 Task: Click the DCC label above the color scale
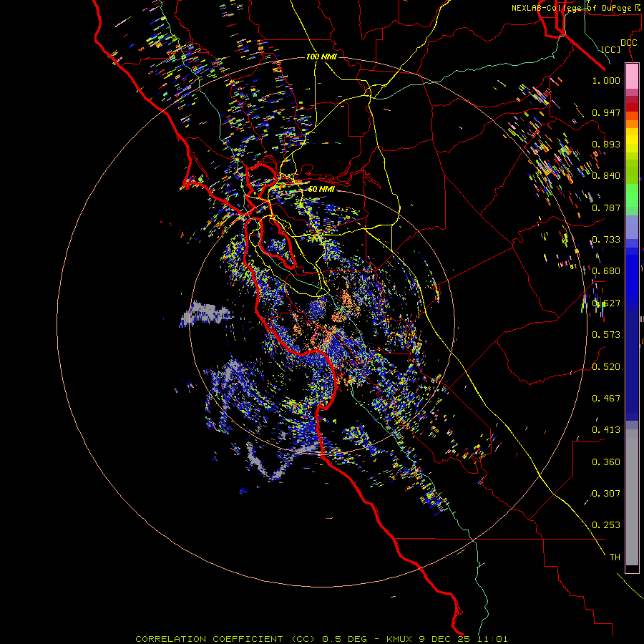628,43
